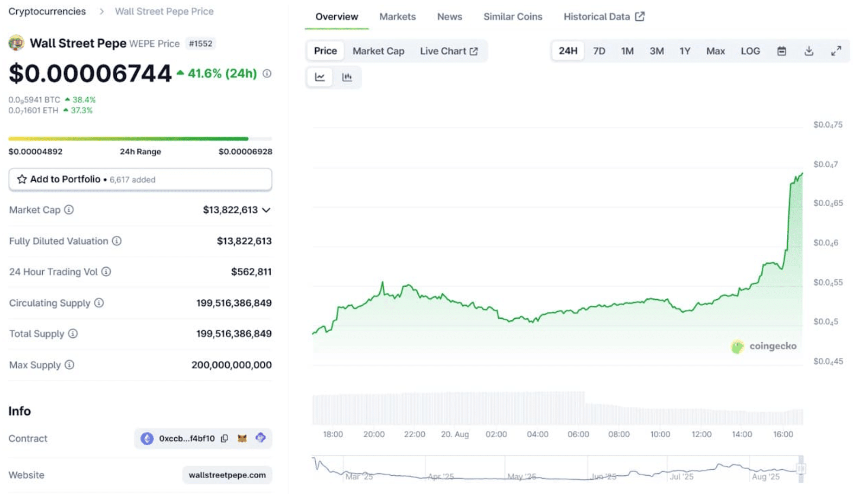Click the blue explorer icon beside MetaMask
Screen dimensions: 867x504
coord(261,438)
